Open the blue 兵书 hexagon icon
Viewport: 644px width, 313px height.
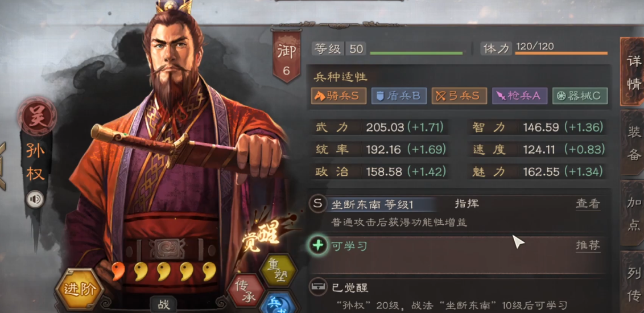[278, 302]
